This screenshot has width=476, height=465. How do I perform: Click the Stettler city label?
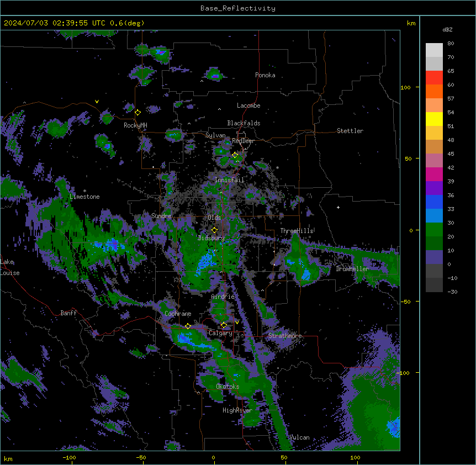point(350,131)
